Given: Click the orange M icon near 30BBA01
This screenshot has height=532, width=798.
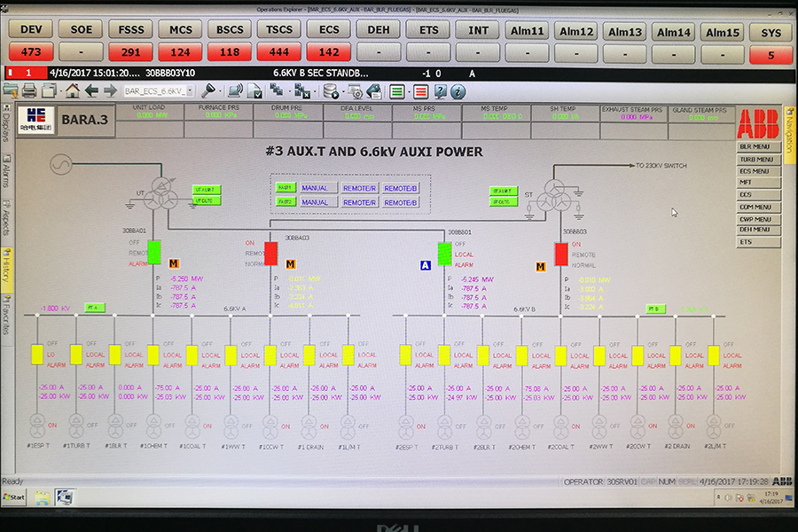Looking at the screenshot, I should click(x=174, y=263).
